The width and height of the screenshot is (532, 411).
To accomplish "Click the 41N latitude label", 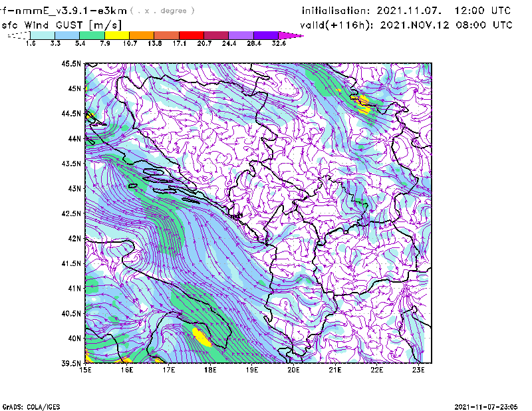I will tap(74, 289).
